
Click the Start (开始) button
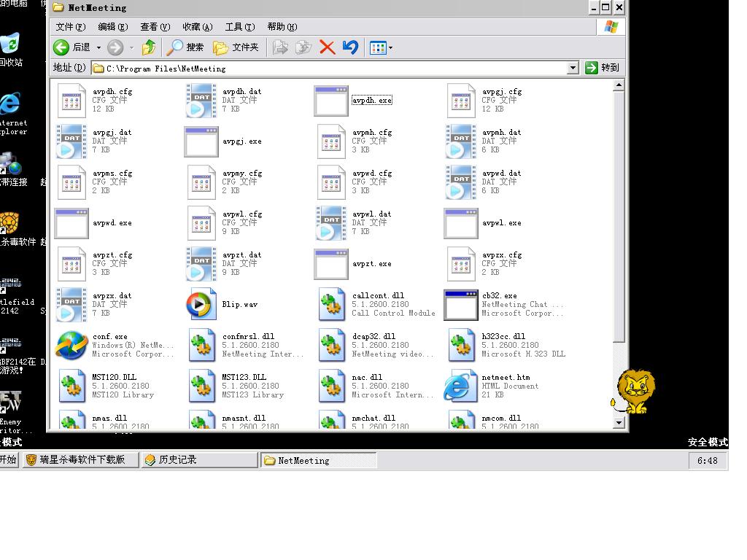tap(8, 459)
